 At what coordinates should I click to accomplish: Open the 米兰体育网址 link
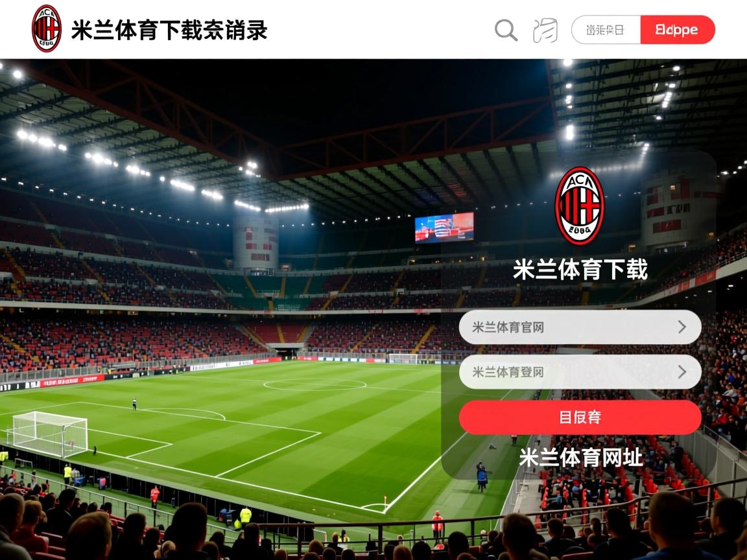[580, 458]
